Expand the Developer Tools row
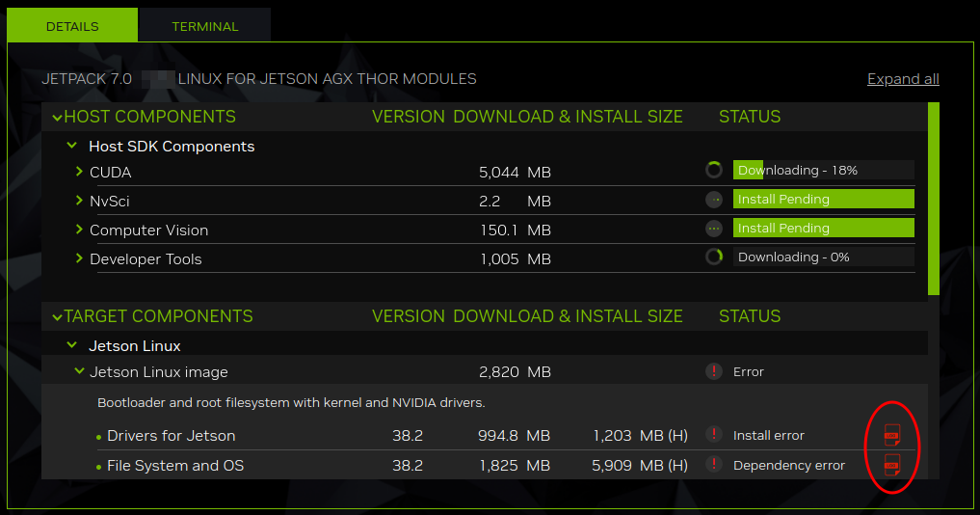 pyautogui.click(x=80, y=258)
